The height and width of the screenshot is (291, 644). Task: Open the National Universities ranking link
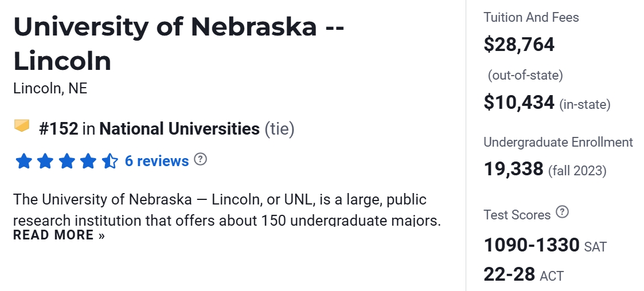pyautogui.click(x=179, y=129)
